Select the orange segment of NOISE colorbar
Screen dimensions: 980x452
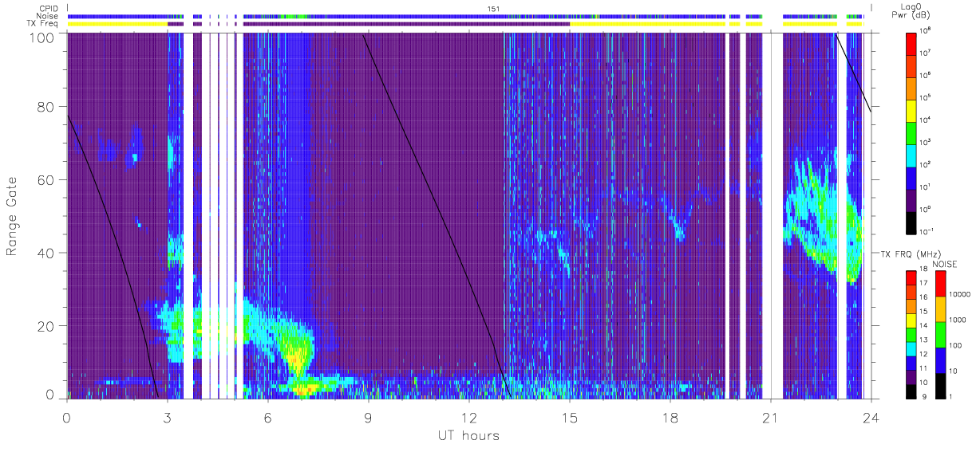point(940,309)
